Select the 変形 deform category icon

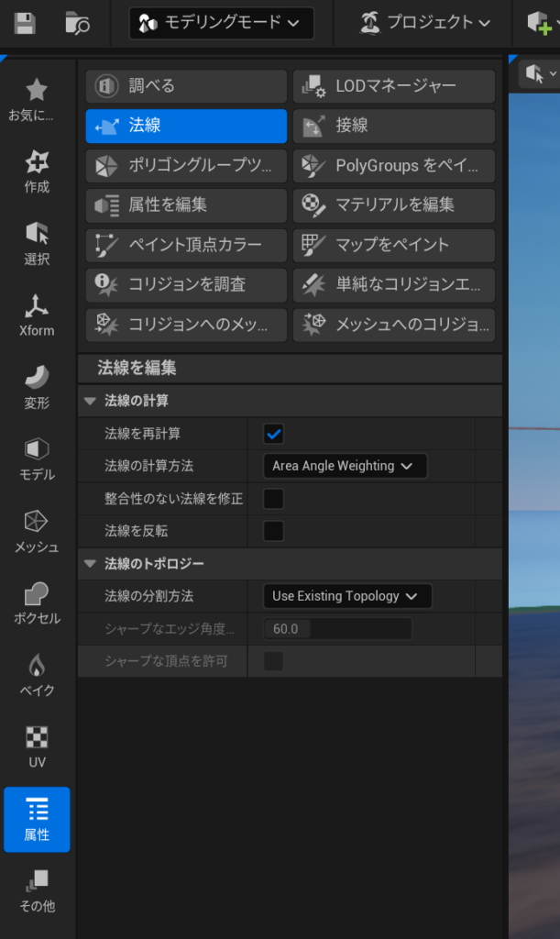click(37, 387)
